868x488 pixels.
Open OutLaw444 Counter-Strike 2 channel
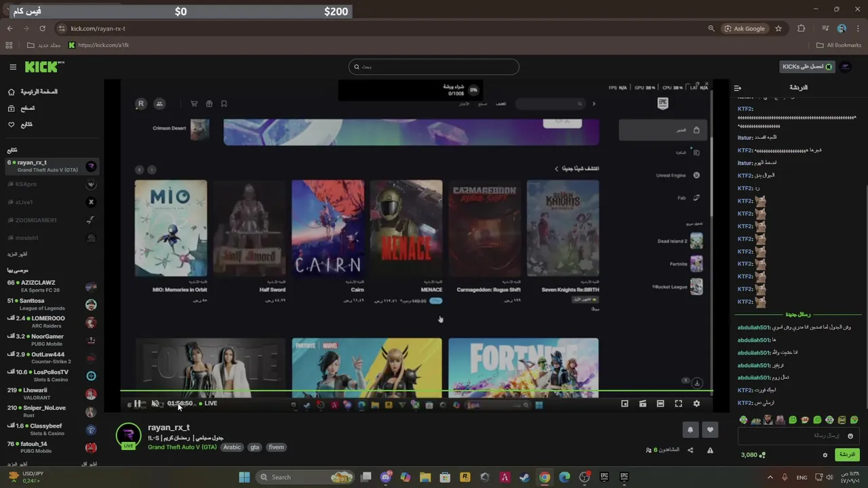(x=52, y=358)
